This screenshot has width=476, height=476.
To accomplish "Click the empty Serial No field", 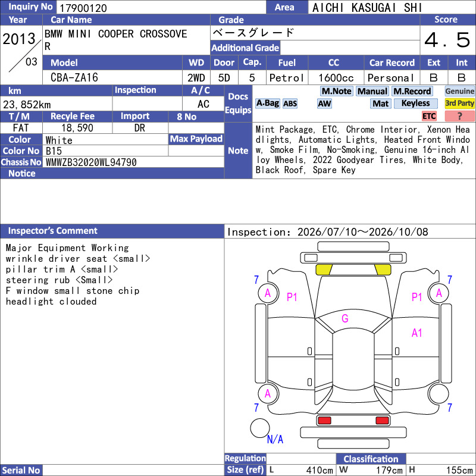I will (x=133, y=470).
